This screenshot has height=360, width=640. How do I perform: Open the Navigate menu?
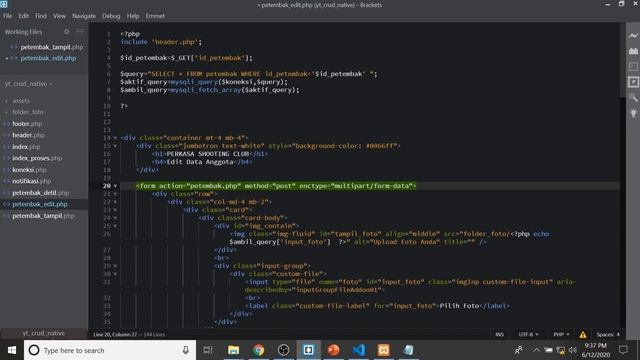point(84,16)
